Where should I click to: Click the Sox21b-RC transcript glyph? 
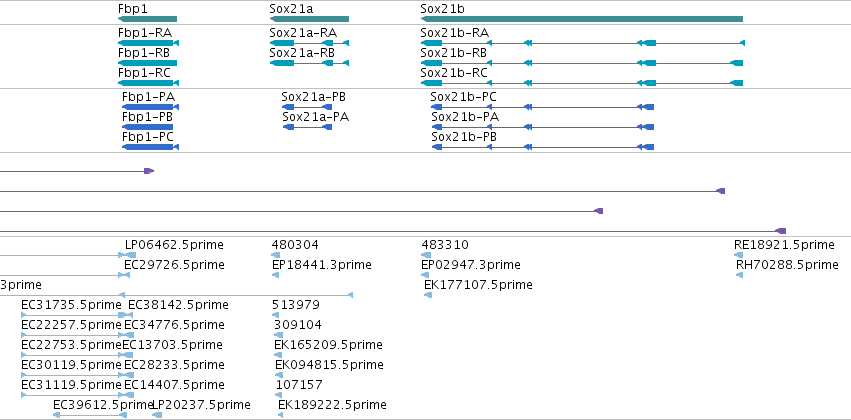pos(582,83)
